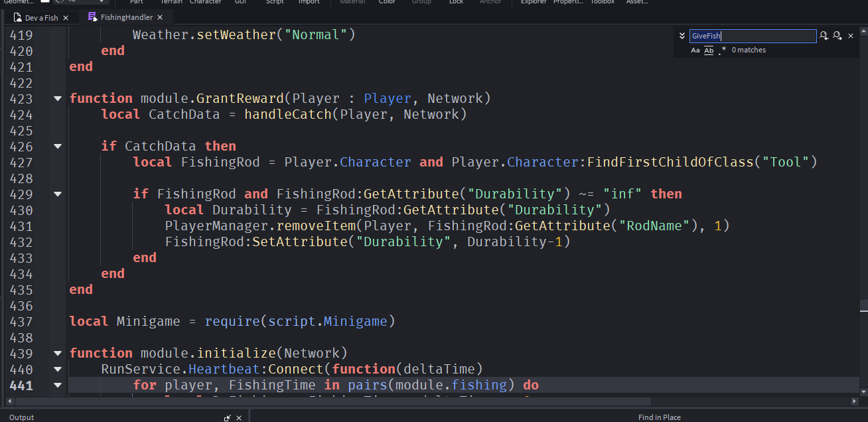This screenshot has height=422, width=868.
Task: Pop out the Output panel
Action: (x=228, y=418)
